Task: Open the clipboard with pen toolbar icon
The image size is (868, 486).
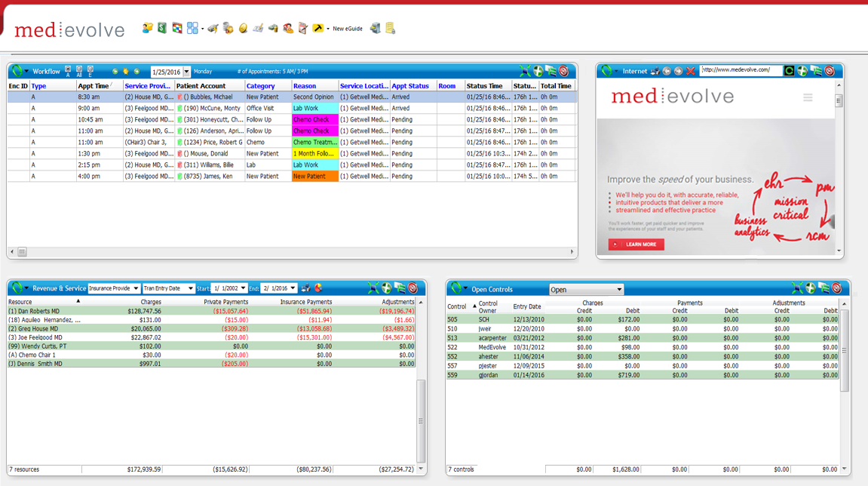Action: (x=303, y=28)
